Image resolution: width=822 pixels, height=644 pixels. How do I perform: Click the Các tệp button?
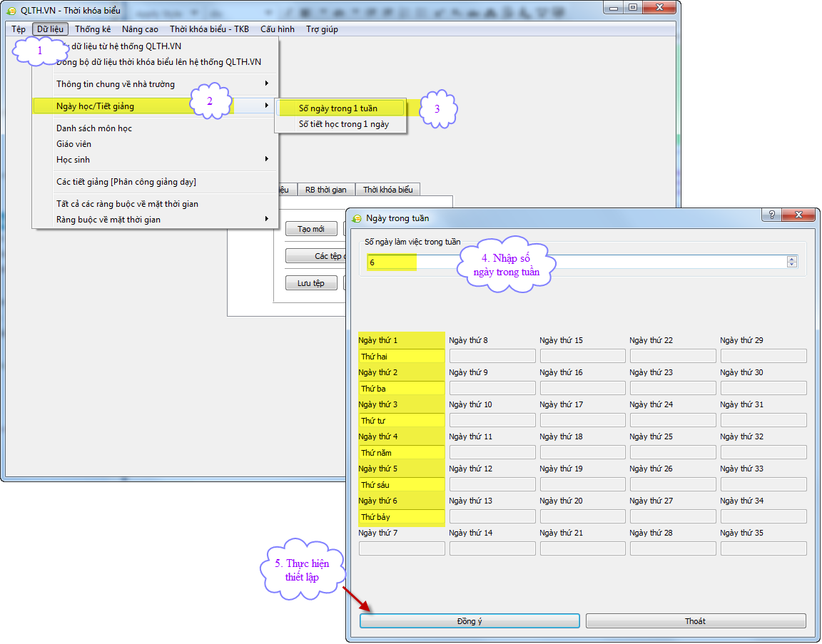316,256
